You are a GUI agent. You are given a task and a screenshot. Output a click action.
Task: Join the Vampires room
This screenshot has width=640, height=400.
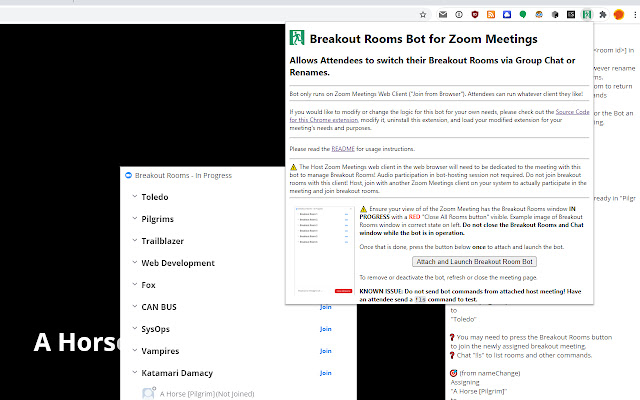(325, 351)
